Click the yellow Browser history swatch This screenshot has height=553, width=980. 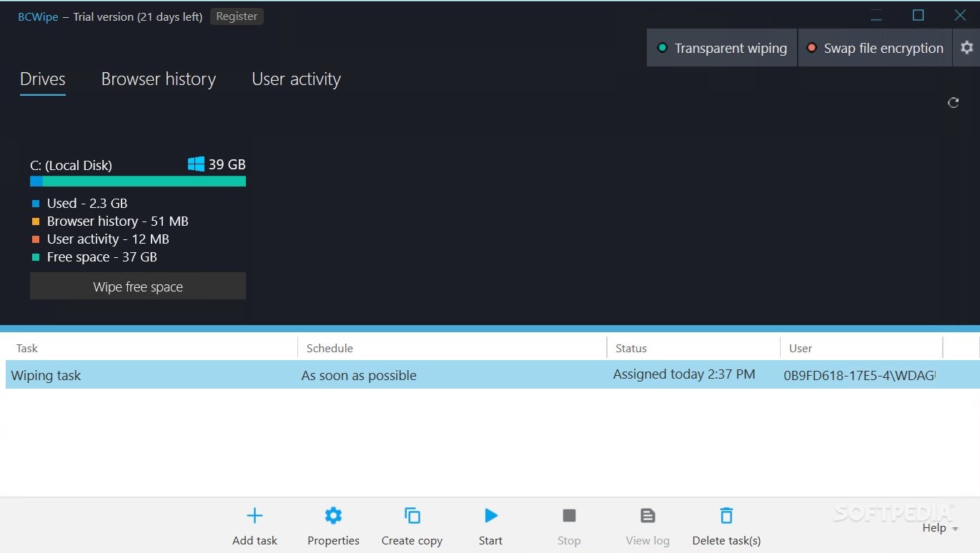pos(36,221)
